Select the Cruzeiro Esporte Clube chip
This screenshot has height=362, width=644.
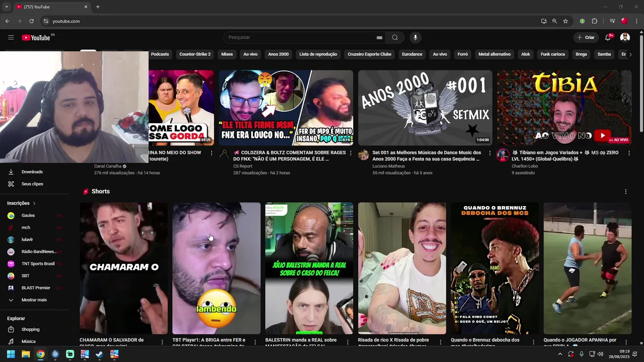[x=369, y=54]
